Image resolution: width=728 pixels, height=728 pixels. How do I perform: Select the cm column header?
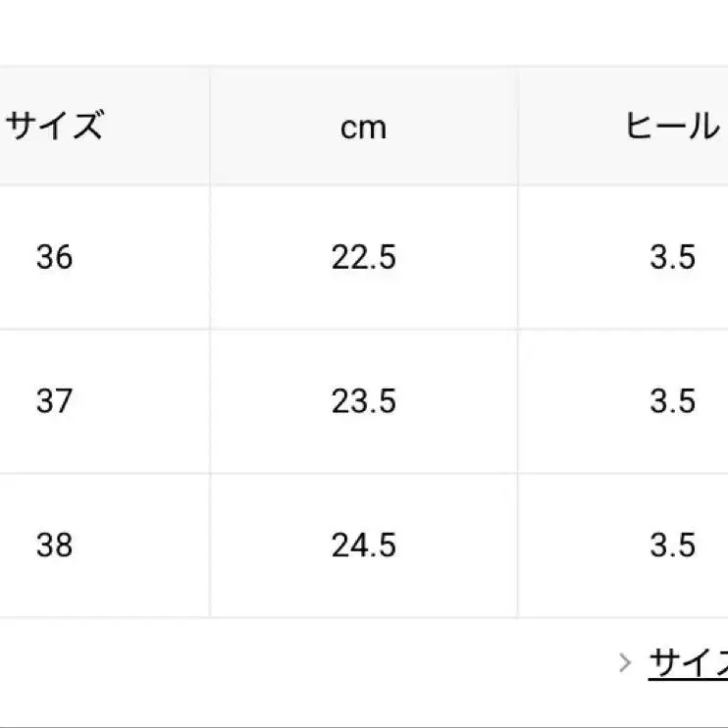(x=363, y=128)
